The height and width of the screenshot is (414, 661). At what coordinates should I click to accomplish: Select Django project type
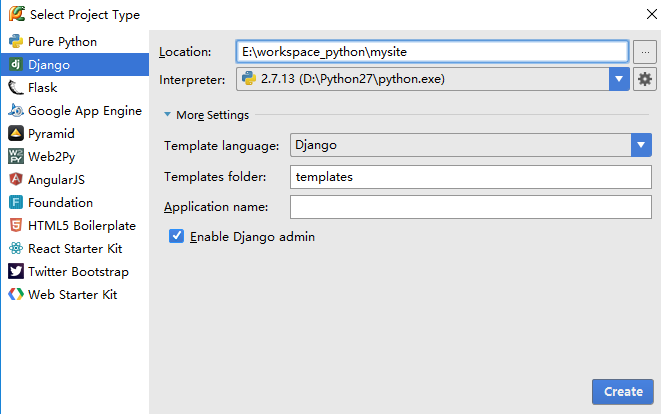point(75,65)
